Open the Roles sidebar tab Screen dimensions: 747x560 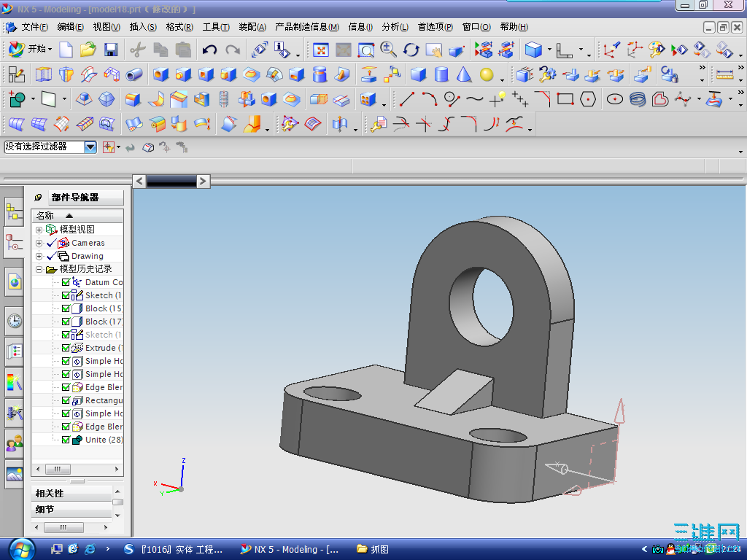tap(15, 444)
